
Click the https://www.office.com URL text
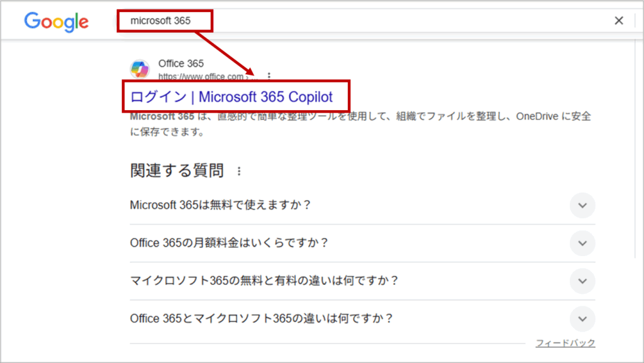[200, 76]
